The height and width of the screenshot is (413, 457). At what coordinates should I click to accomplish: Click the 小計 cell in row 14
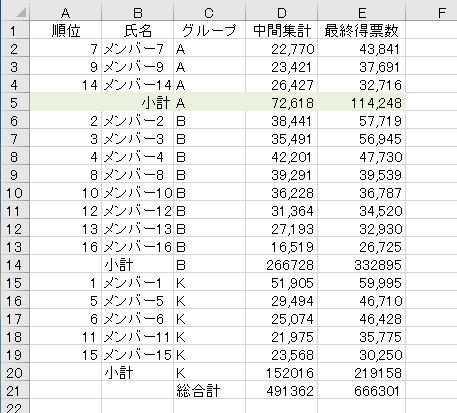pyautogui.click(x=137, y=265)
